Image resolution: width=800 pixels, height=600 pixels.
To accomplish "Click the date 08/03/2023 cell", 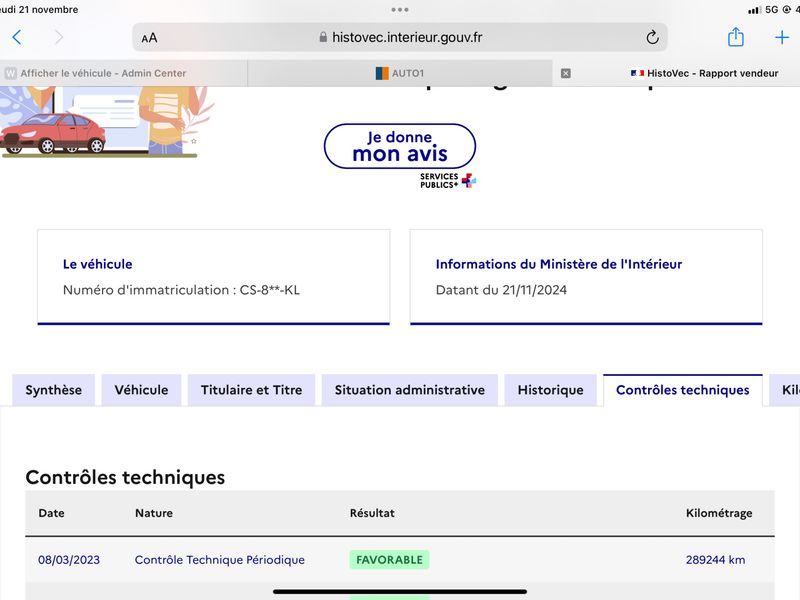I will coord(69,560).
